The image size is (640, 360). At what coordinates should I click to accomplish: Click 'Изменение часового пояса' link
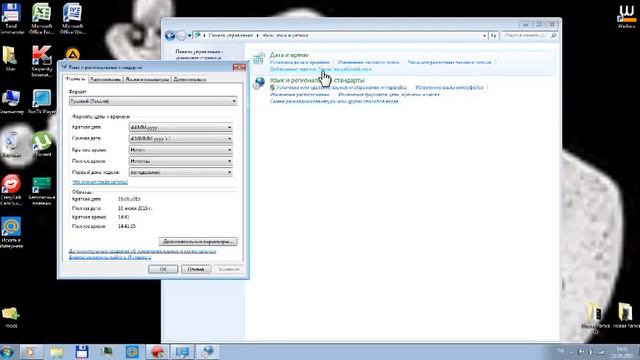click(369, 62)
